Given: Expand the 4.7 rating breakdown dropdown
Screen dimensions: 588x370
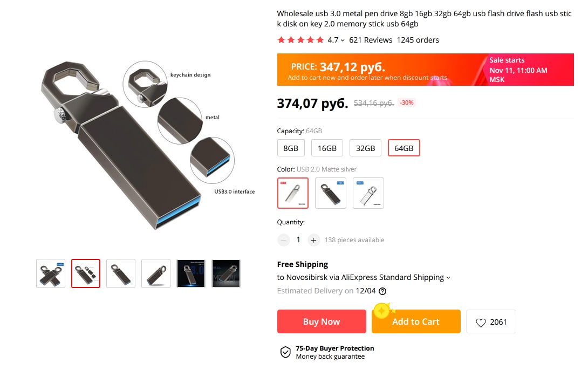Looking at the screenshot, I should [336, 40].
